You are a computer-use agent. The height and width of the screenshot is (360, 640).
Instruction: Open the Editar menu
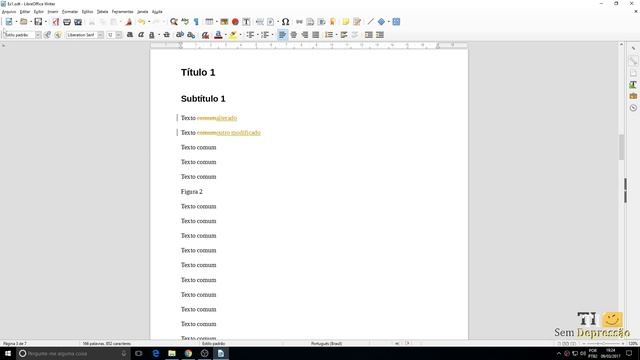[25, 12]
